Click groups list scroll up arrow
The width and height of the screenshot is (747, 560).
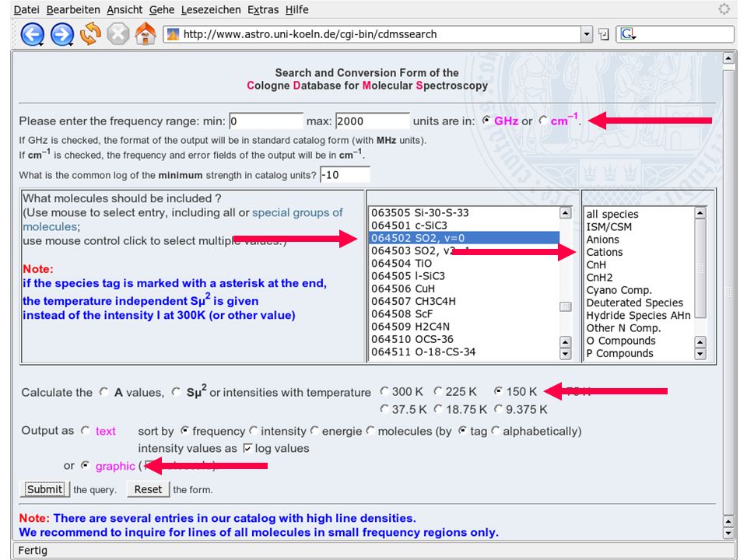tap(700, 212)
